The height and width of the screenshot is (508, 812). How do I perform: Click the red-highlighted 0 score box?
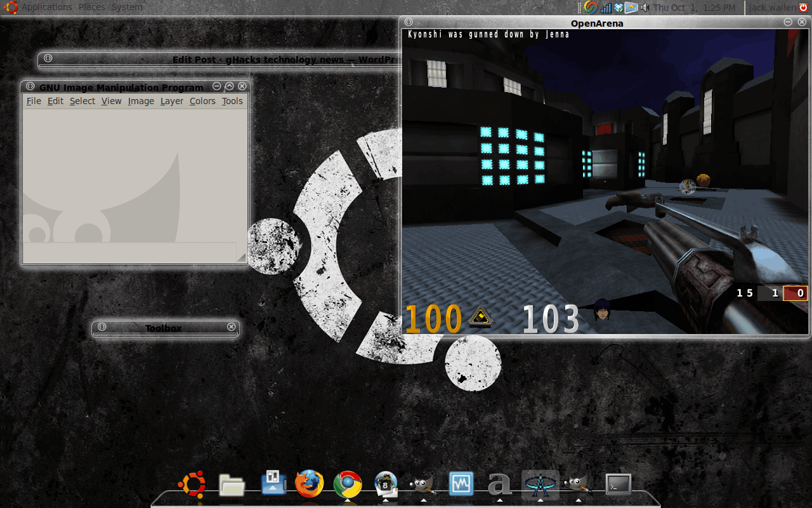tap(796, 293)
